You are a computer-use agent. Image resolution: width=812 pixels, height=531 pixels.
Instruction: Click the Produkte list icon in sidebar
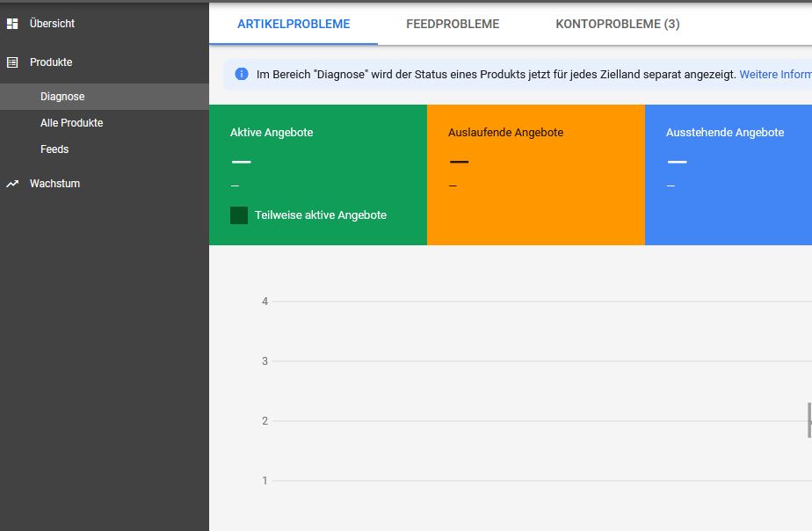(x=12, y=62)
